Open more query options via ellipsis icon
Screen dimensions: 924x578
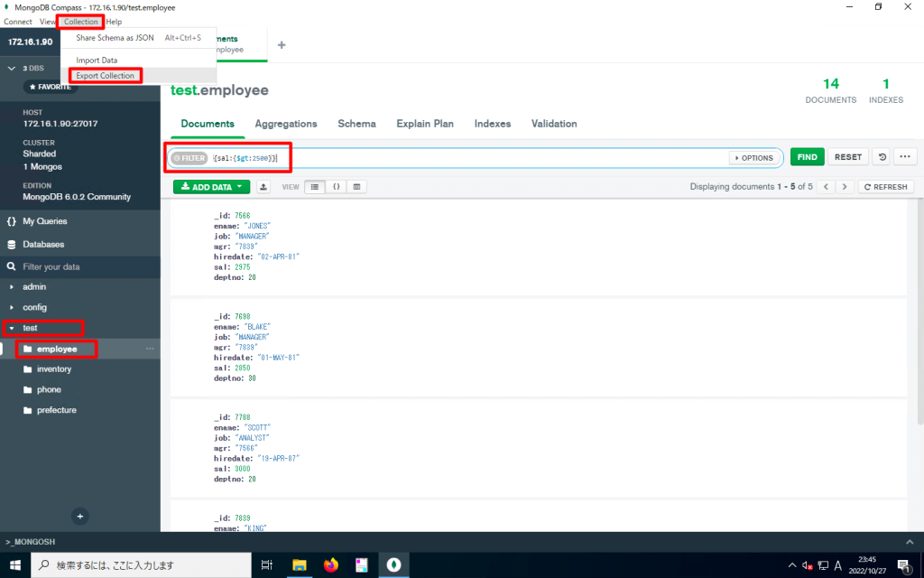[905, 156]
